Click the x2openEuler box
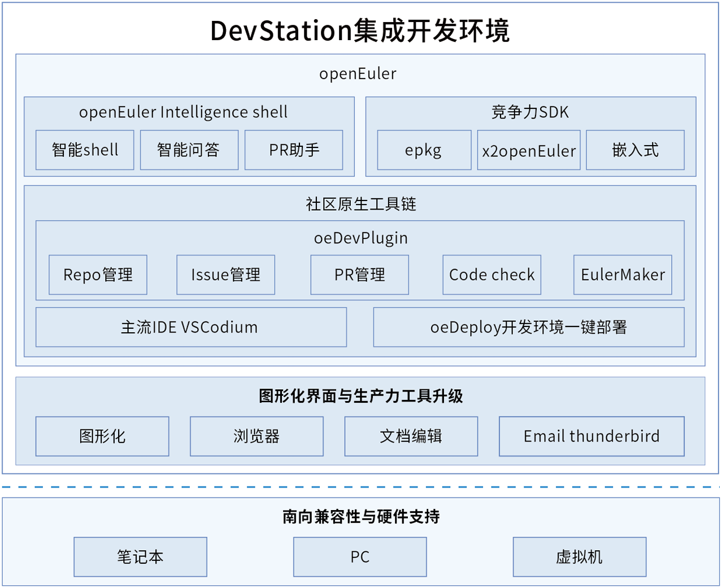 click(529, 150)
